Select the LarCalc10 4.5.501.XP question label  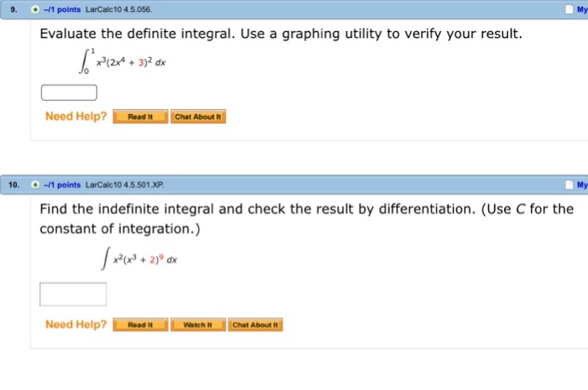tap(125, 185)
